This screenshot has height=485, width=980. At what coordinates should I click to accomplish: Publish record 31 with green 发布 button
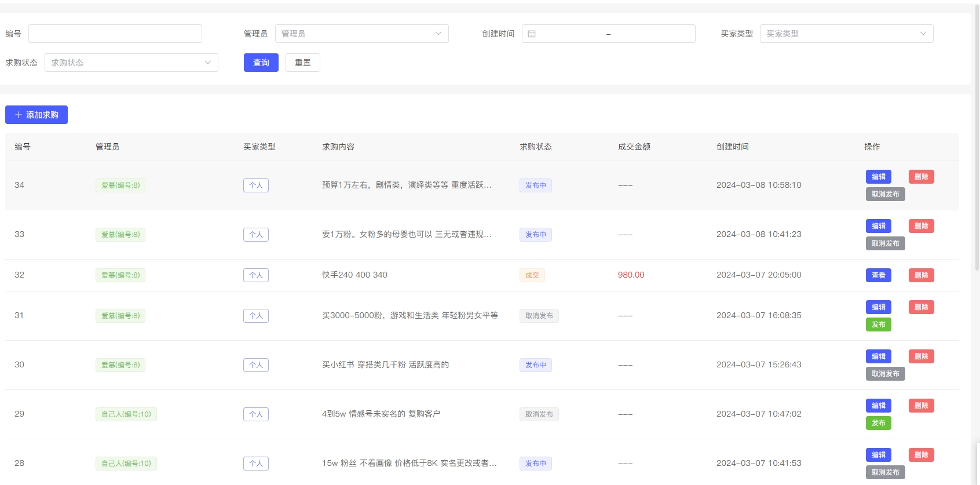tap(878, 324)
